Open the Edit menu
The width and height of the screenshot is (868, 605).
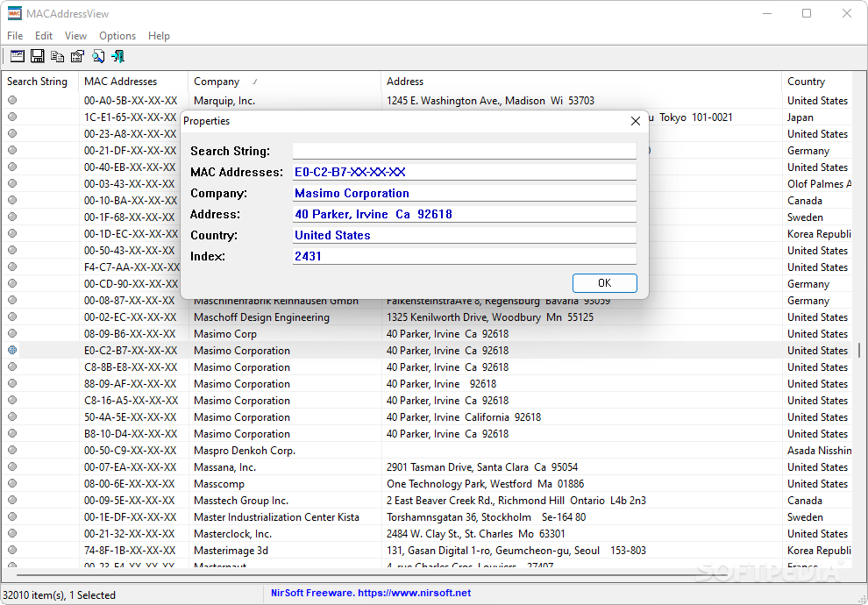click(x=44, y=35)
